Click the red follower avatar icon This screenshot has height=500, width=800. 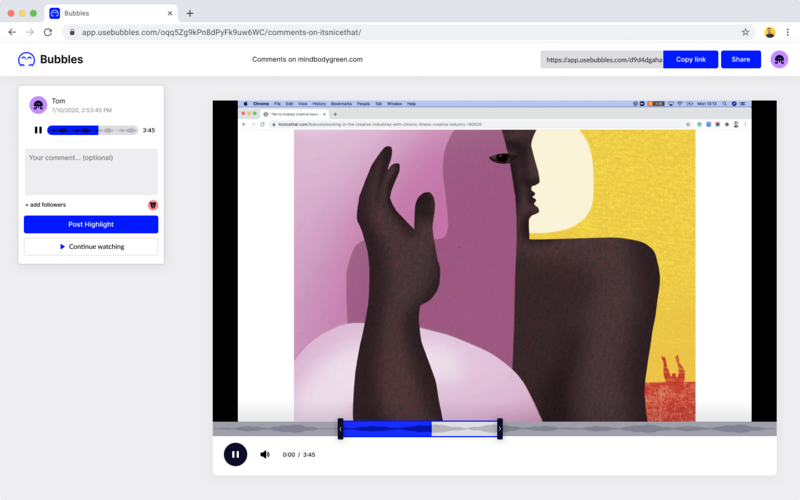click(153, 205)
